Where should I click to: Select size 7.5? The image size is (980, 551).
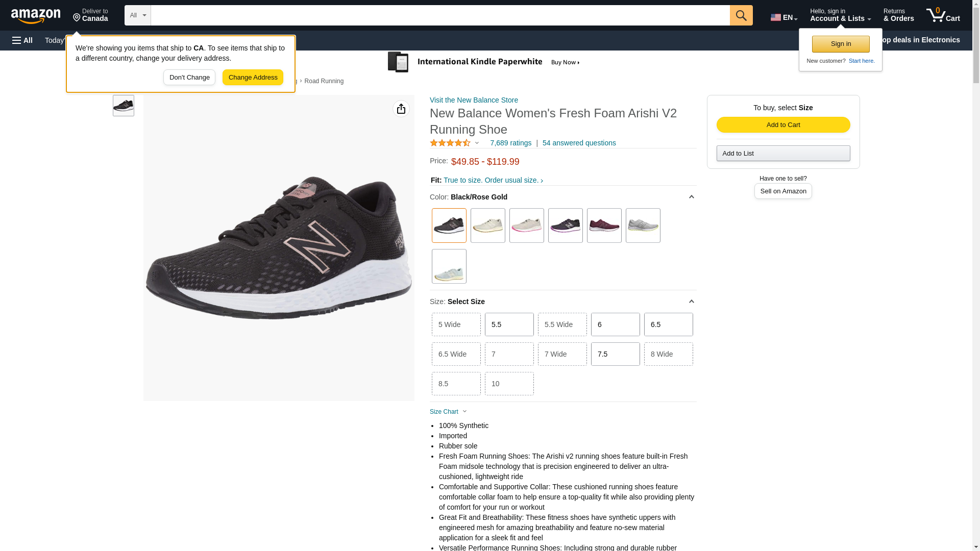(x=616, y=354)
